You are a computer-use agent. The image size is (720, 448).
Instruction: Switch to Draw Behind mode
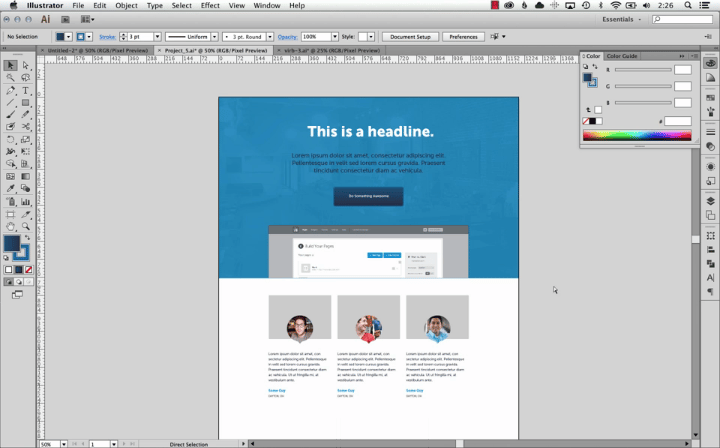pos(18,282)
